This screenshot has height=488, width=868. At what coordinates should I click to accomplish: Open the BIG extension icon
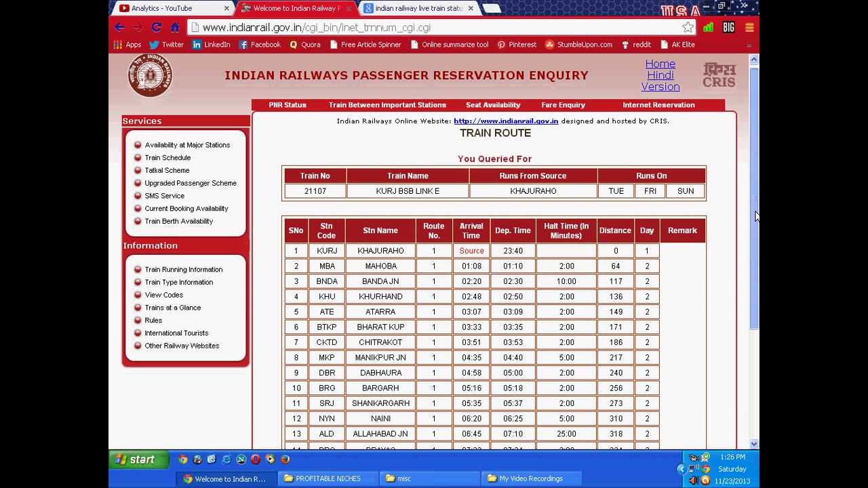[729, 27]
